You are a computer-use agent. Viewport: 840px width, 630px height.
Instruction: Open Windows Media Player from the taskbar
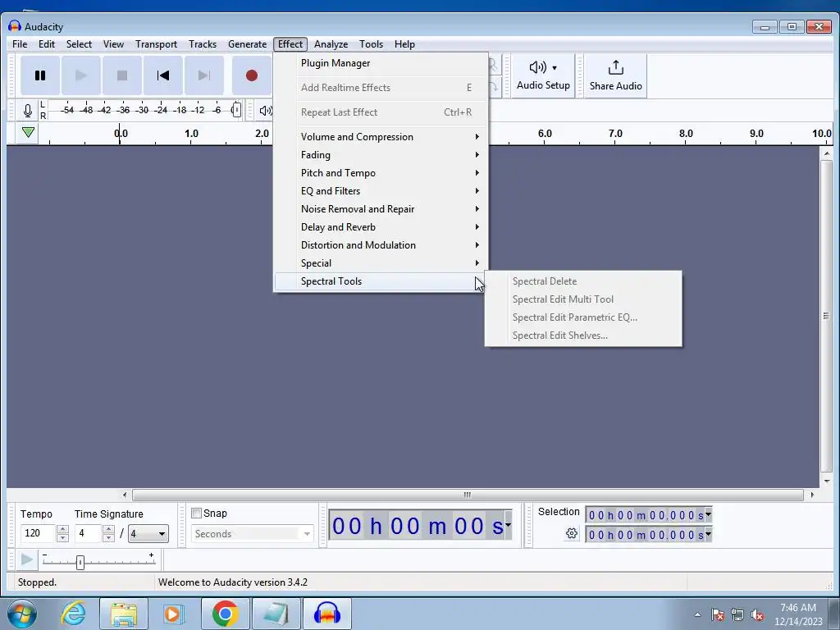click(x=174, y=614)
